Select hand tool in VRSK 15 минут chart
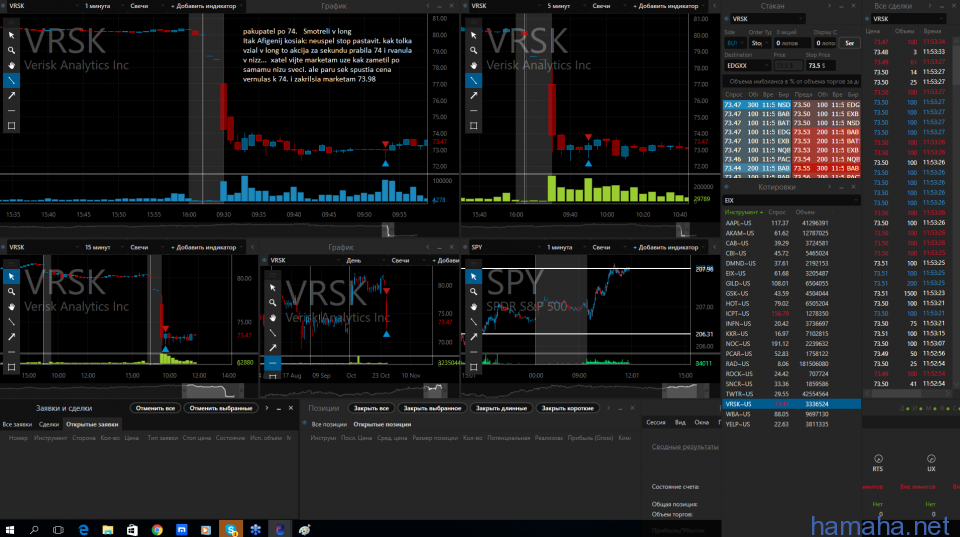This screenshot has height=537, width=960. (x=12, y=307)
